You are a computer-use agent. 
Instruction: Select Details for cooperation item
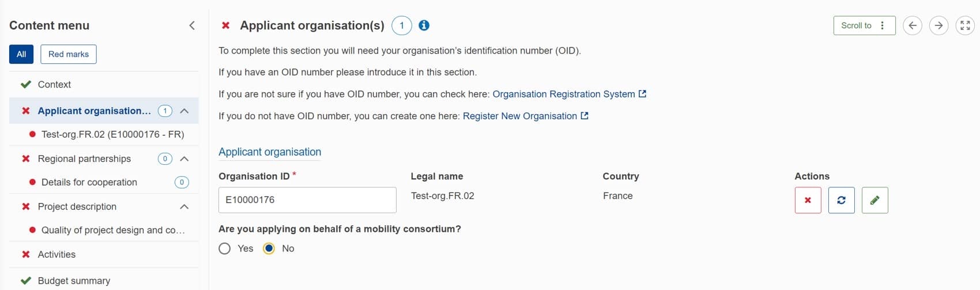[x=89, y=182]
